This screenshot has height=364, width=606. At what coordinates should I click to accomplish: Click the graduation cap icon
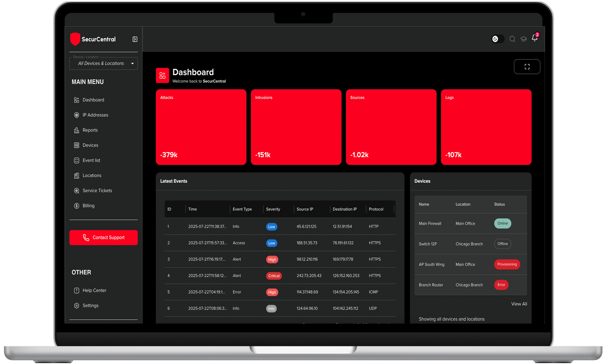[523, 39]
